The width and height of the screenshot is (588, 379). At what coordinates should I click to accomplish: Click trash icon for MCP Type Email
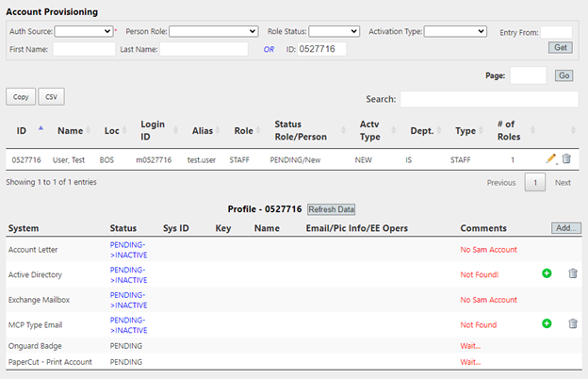[572, 323]
